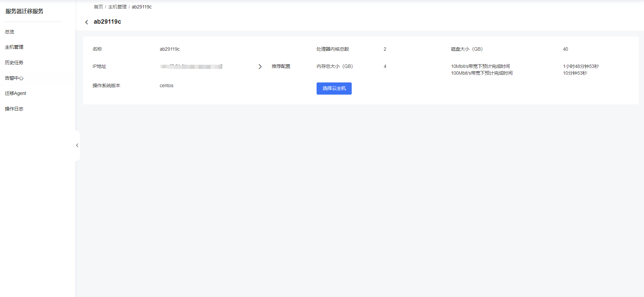Click the 主机管理 breadcrumb link
Image resolution: width=644 pixels, height=297 pixels.
click(117, 7)
